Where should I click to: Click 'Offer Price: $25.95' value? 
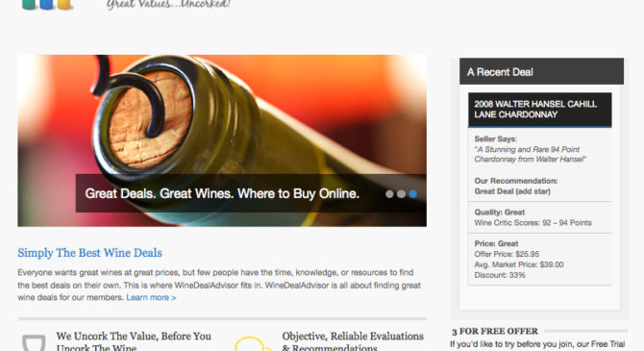pyautogui.click(x=507, y=254)
